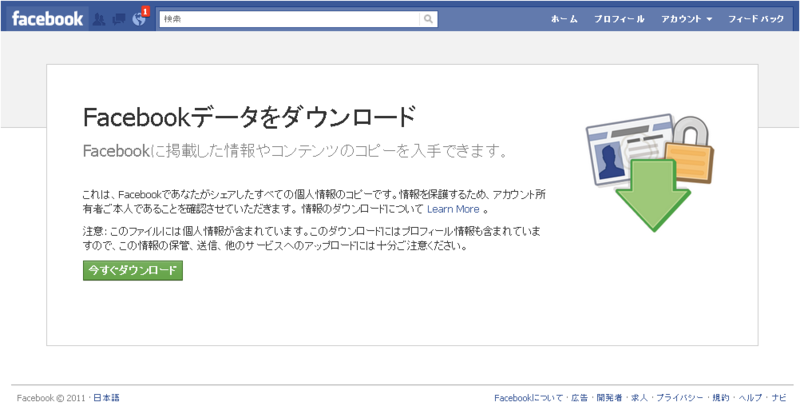
Task: Open ナビ footer link
Action: [779, 398]
